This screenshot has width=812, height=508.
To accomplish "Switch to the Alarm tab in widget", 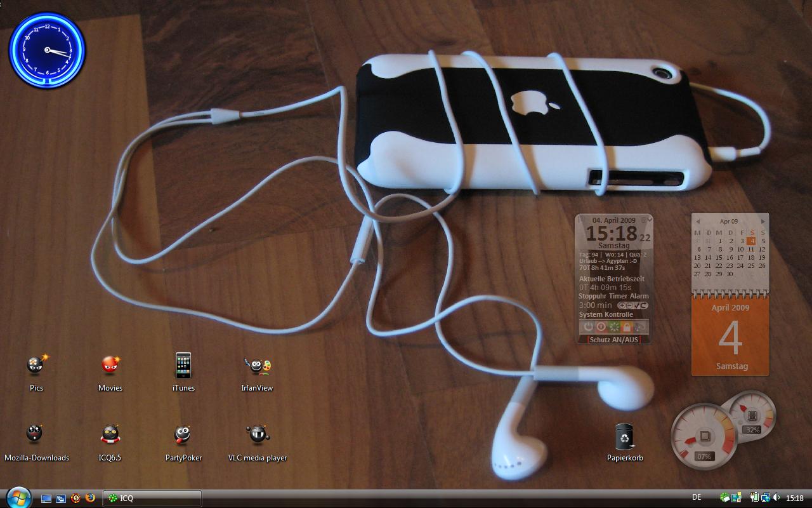I will pos(639,296).
